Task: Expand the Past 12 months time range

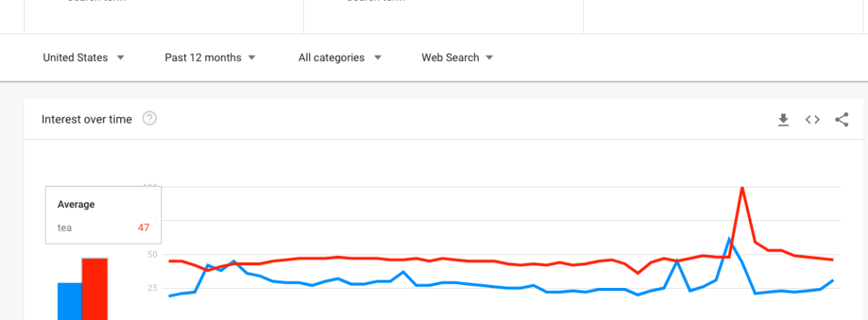Action: tap(210, 58)
